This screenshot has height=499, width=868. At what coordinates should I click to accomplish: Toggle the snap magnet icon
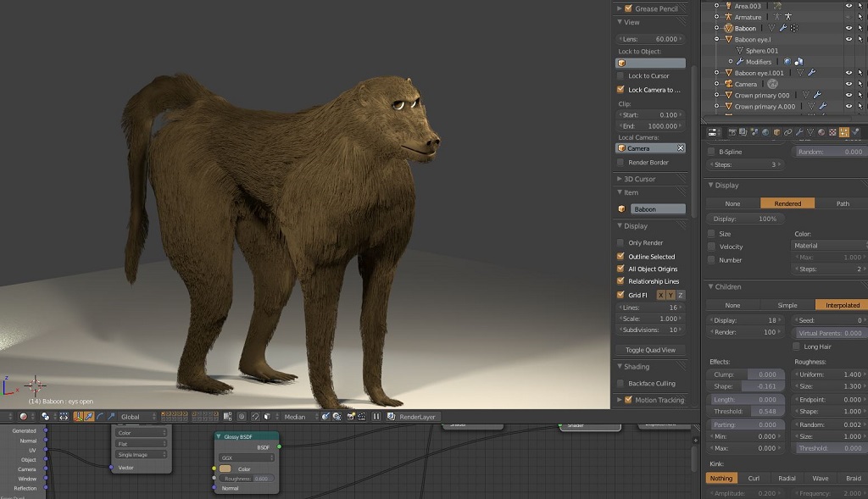[x=256, y=417]
